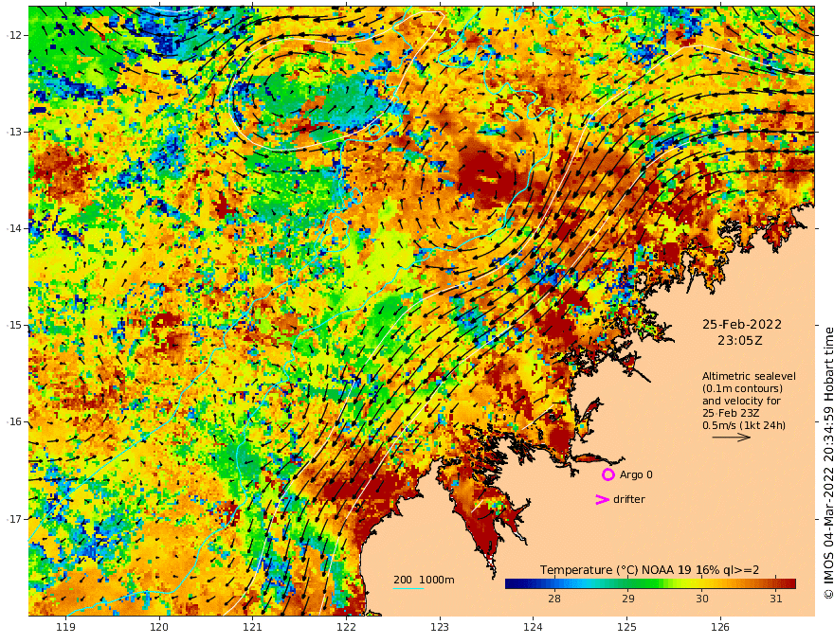
Task: Click longitude axis label 126
Action: [720, 628]
